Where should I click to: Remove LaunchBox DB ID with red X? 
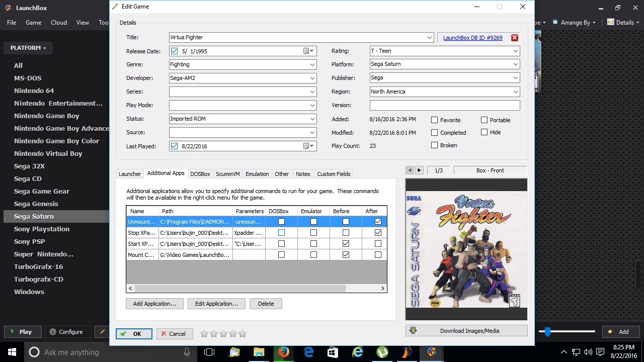point(514,38)
